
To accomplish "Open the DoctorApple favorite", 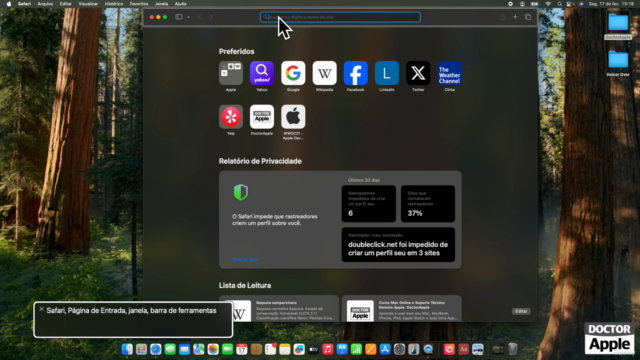I will [x=262, y=117].
